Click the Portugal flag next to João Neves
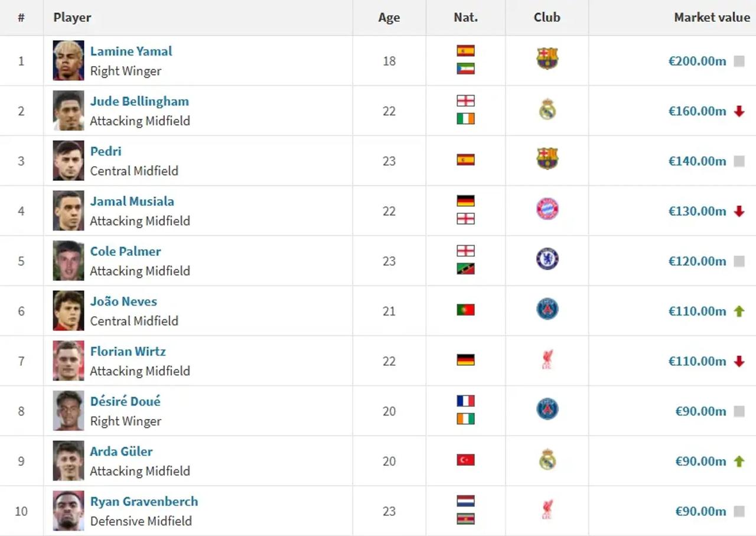 (465, 310)
